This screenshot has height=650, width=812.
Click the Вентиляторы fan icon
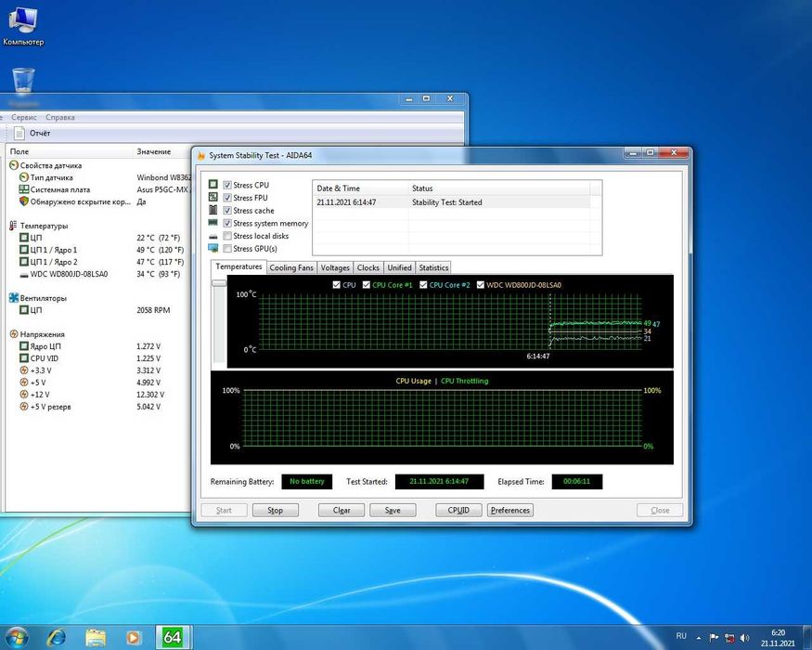click(14, 298)
